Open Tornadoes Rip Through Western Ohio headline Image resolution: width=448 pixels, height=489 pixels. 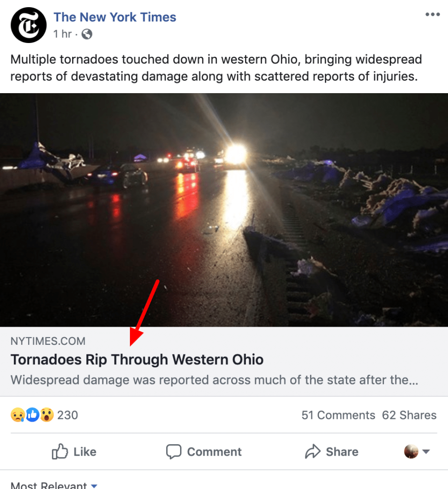[x=137, y=360]
